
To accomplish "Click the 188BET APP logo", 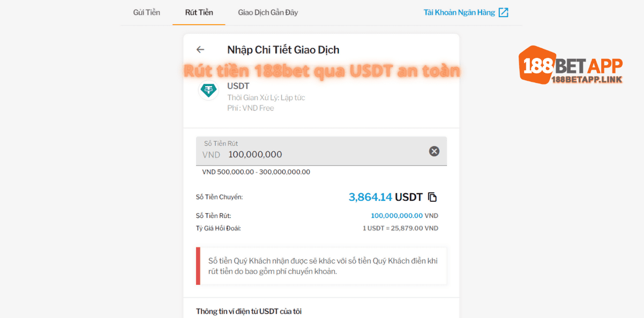I will point(570,65).
